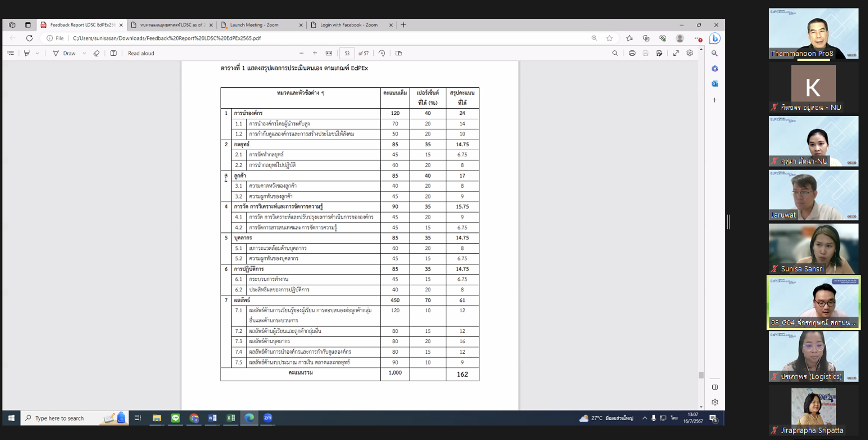
Task: Click the Save as icon
Action: pyautogui.click(x=659, y=53)
